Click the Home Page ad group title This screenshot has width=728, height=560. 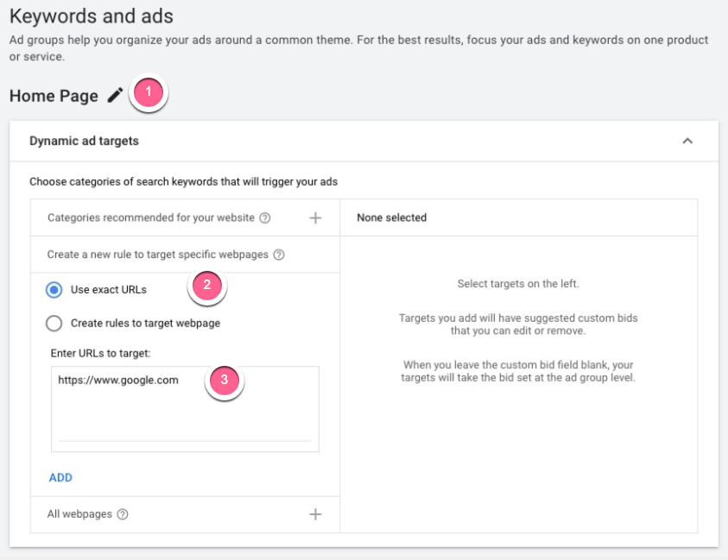54,96
